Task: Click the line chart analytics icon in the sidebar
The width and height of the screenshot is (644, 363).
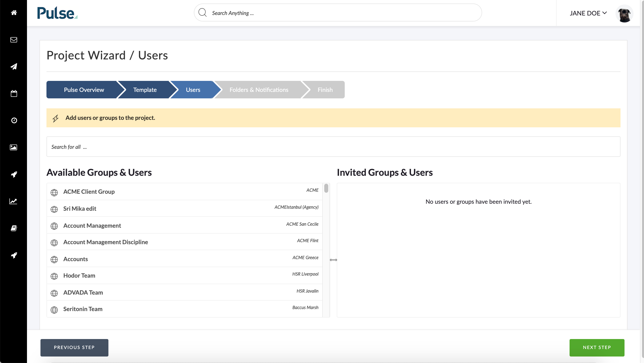Action: point(13,201)
